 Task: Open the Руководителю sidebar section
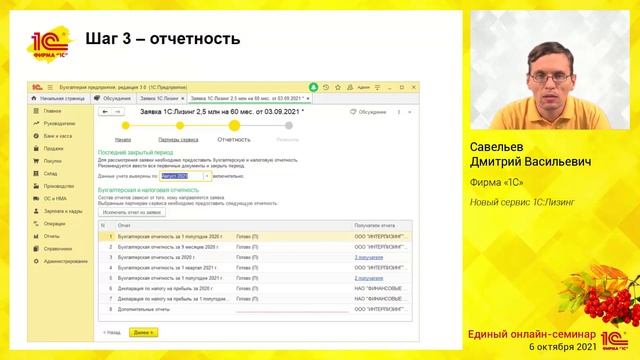point(60,123)
